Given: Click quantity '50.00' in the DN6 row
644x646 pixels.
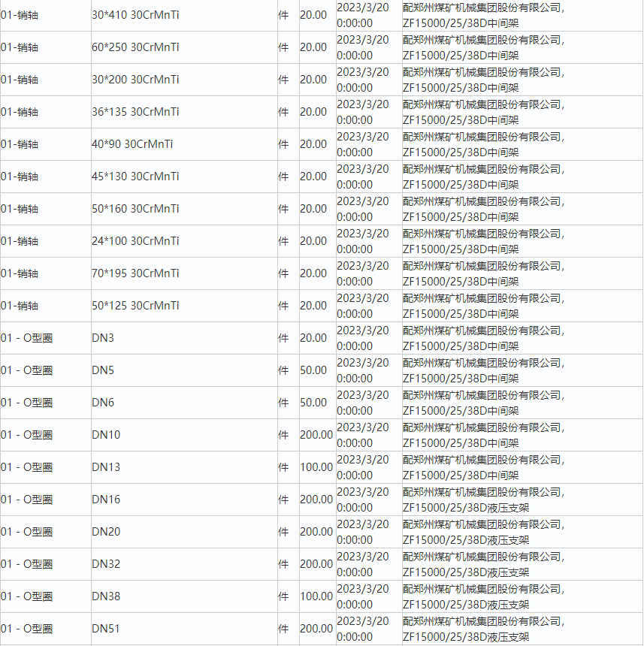Looking at the screenshot, I should coord(313,403).
